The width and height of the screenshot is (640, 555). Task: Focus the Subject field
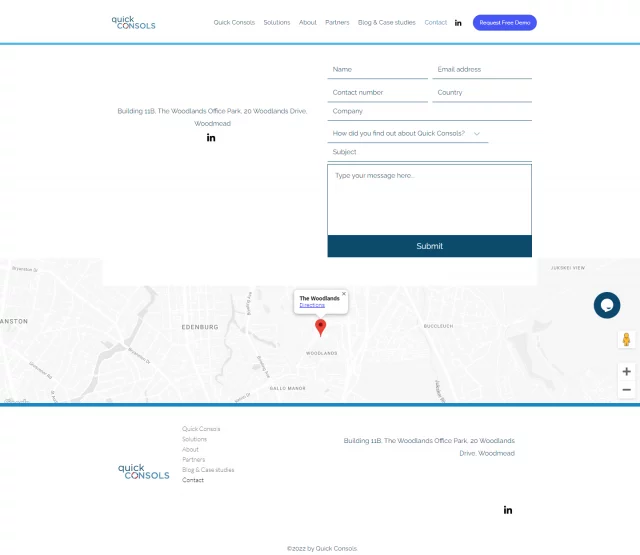tap(429, 152)
